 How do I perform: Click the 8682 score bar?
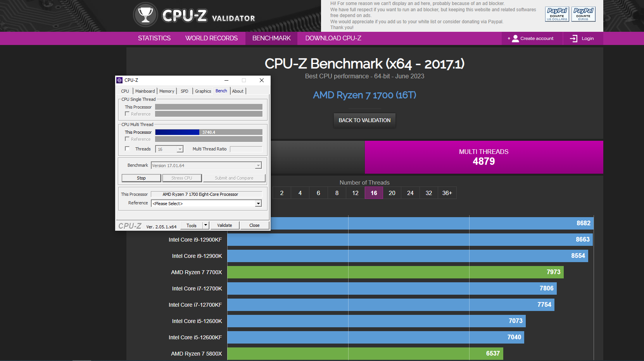432,223
